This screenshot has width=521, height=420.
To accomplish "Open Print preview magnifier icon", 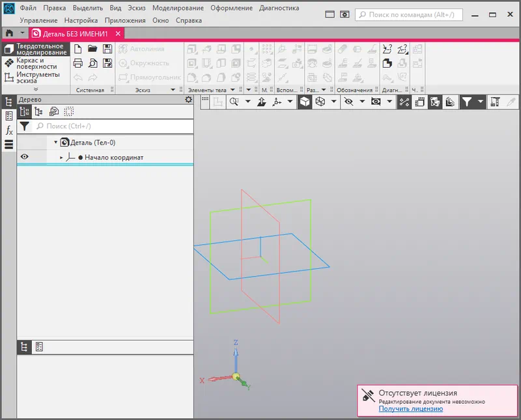I will [x=92, y=63].
